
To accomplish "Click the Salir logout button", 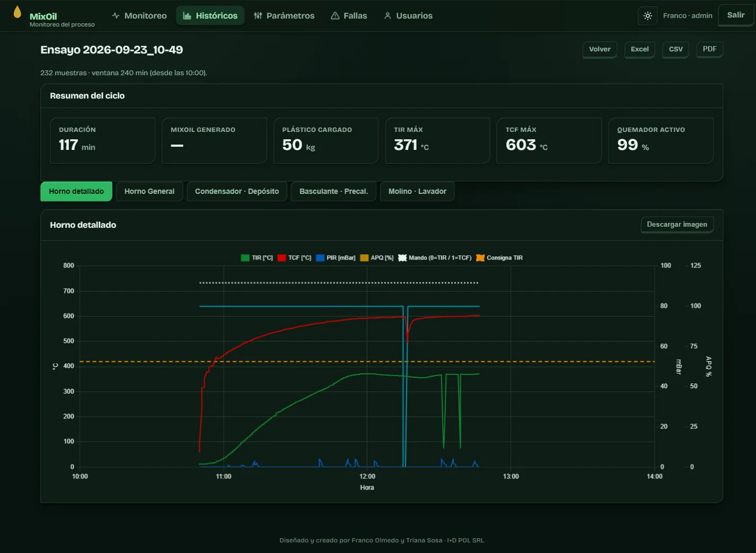I will (x=735, y=15).
